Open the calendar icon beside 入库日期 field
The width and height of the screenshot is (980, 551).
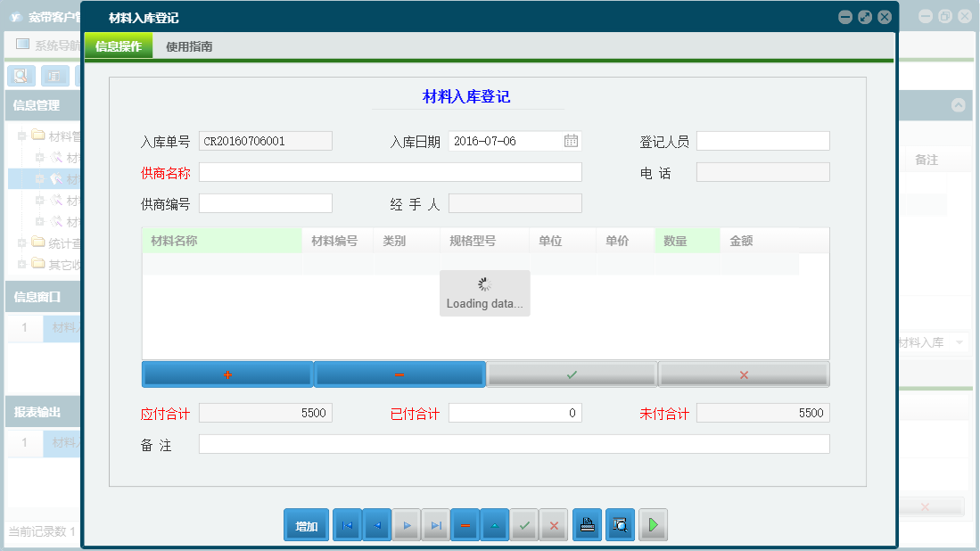point(569,140)
